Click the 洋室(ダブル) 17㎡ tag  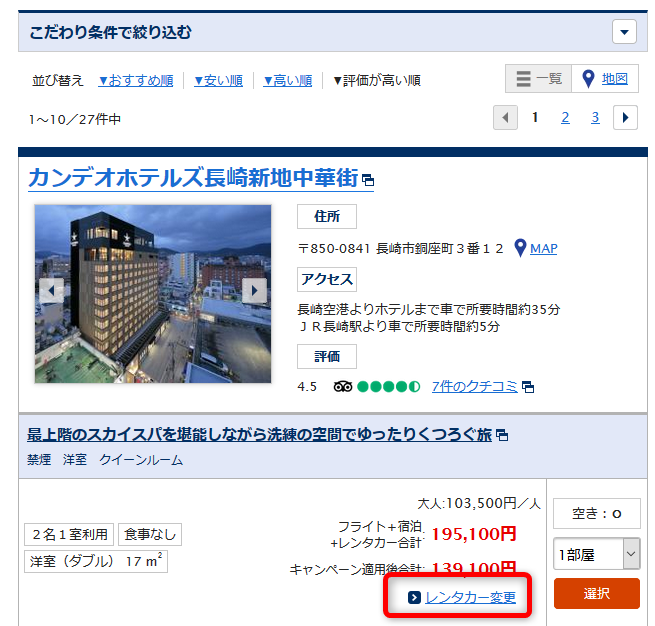(96, 561)
